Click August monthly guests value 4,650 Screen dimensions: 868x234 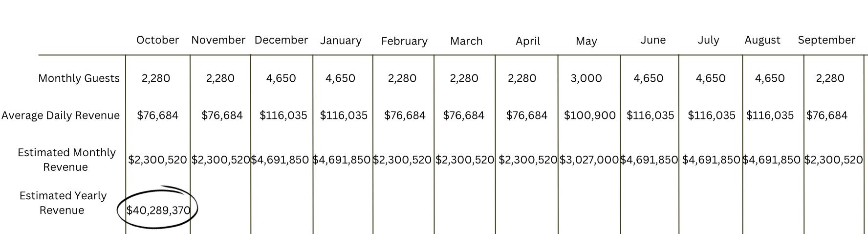click(x=770, y=78)
